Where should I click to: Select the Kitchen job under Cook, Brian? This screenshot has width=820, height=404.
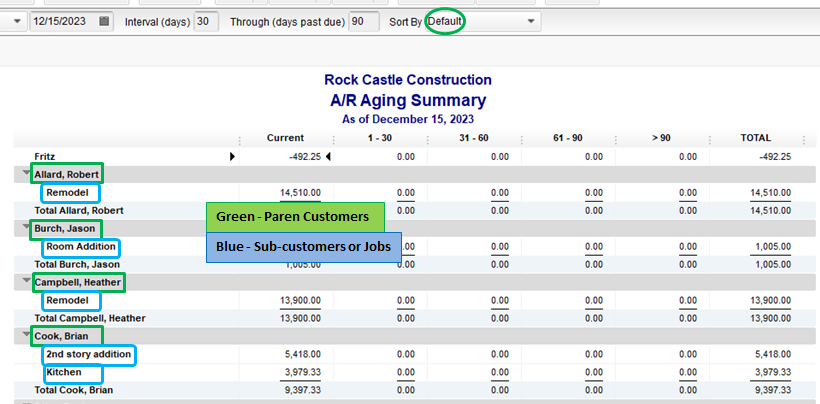pos(64,372)
